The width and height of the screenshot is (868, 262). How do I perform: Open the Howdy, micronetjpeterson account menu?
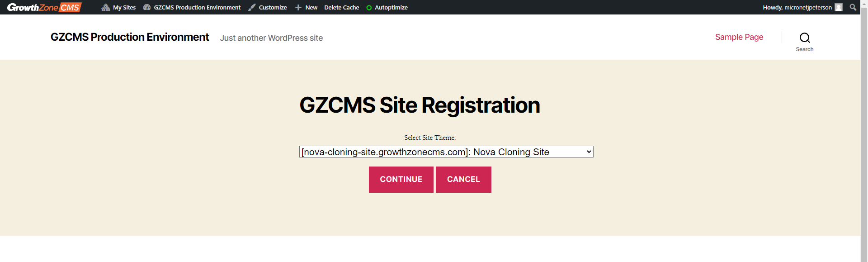797,7
